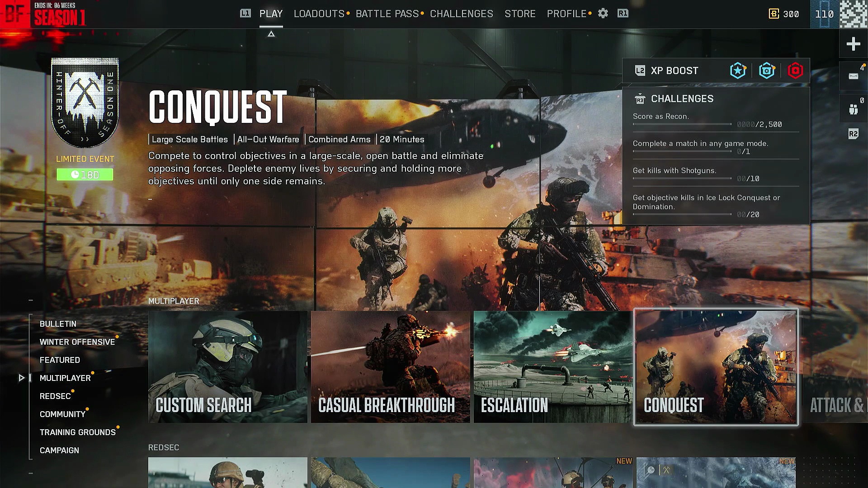
Task: Open the mail inbox icon showing 4 notifications
Action: (854, 76)
